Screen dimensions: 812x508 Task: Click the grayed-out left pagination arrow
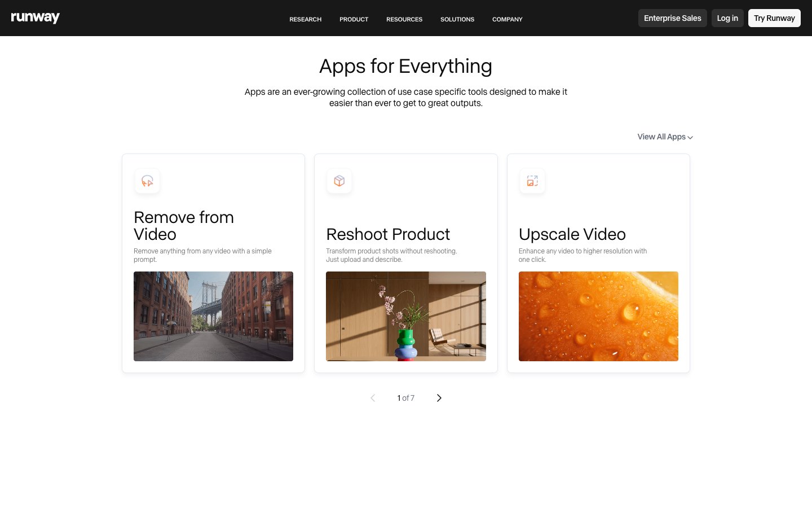(x=373, y=398)
